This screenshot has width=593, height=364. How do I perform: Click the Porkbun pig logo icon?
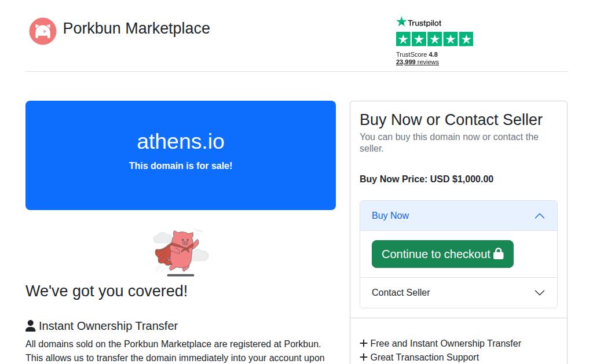[x=43, y=31]
